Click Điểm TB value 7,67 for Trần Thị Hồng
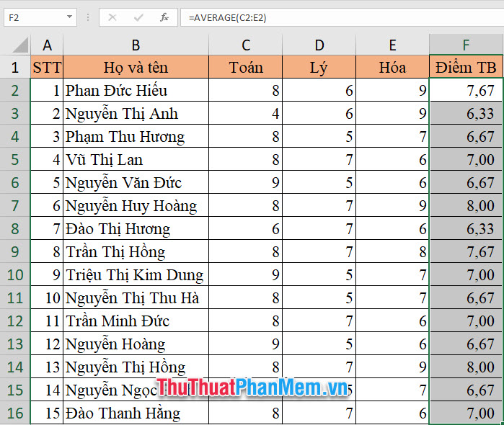This screenshot has width=504, height=425. tap(466, 251)
